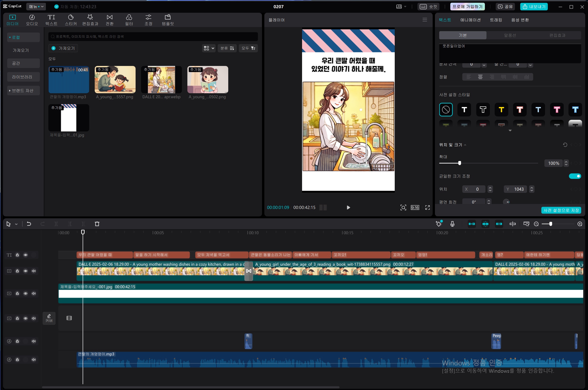Switch to the 음성 변환 tab
This screenshot has width=588, height=390.
point(520,20)
